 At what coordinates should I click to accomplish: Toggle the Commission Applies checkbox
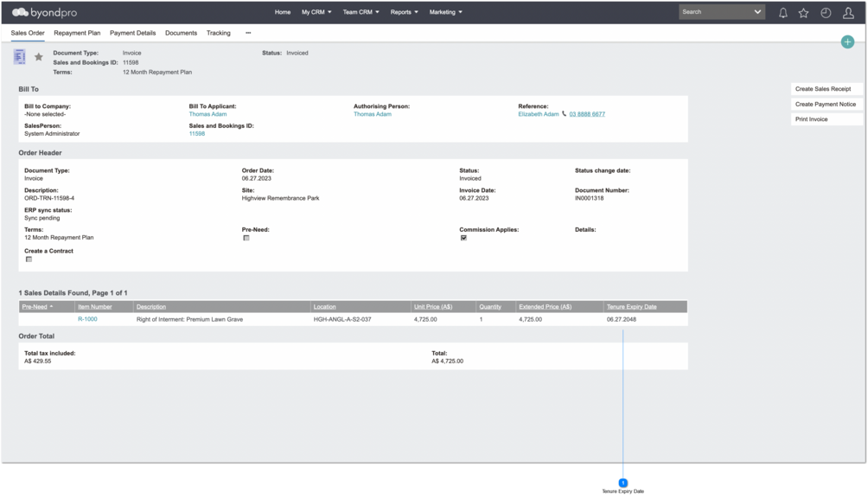point(464,238)
